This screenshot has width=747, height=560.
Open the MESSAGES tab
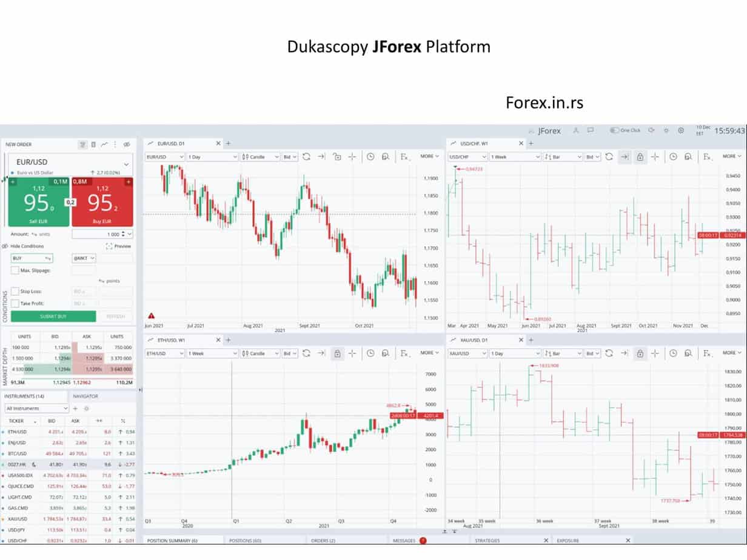[x=404, y=540]
